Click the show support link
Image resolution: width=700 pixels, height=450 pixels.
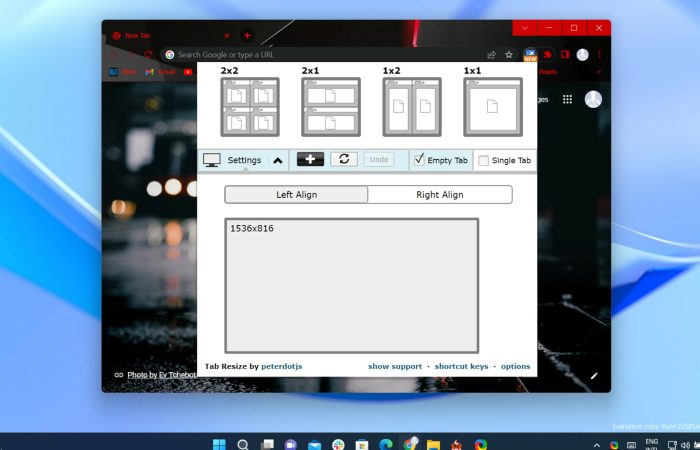coord(395,366)
